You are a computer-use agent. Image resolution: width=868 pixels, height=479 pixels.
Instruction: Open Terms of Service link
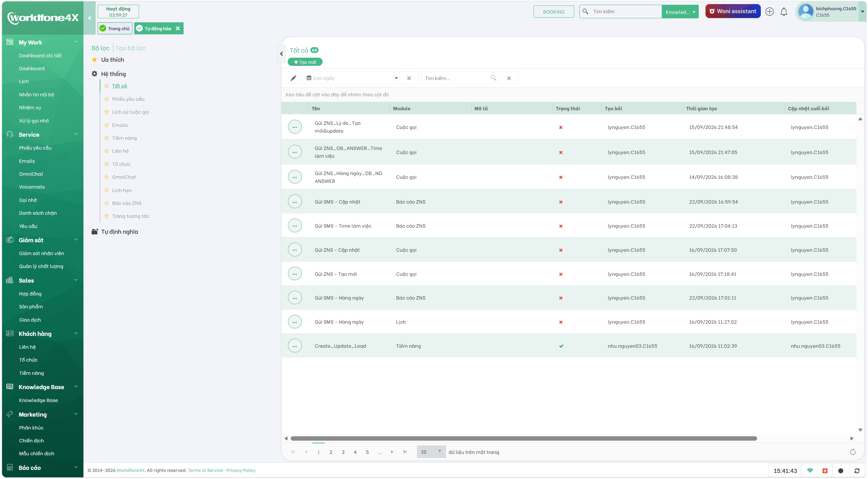click(205, 471)
